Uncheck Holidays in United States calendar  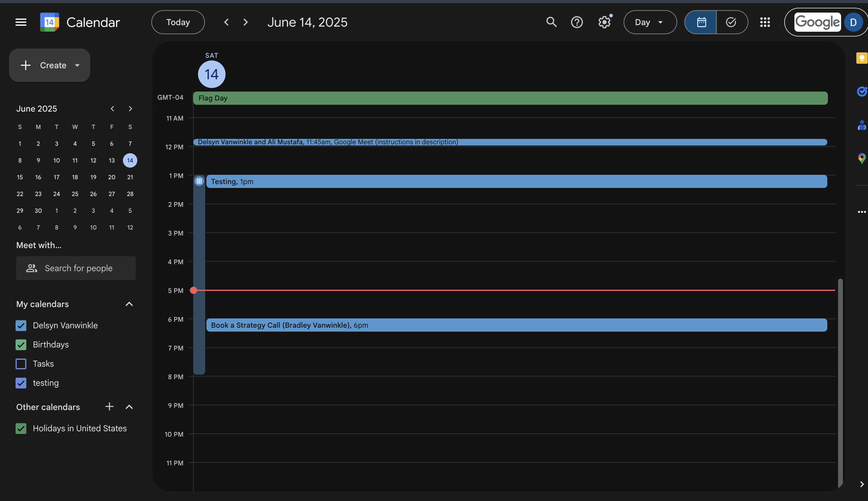coord(21,428)
